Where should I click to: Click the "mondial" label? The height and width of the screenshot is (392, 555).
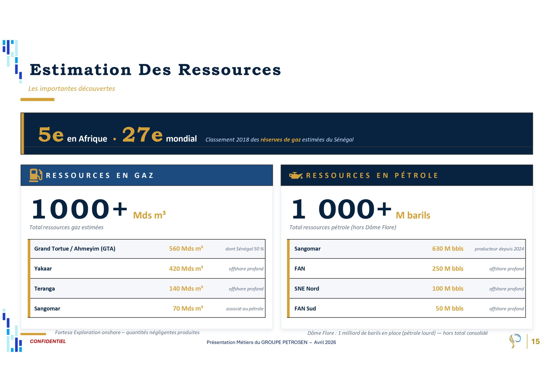[181, 139]
